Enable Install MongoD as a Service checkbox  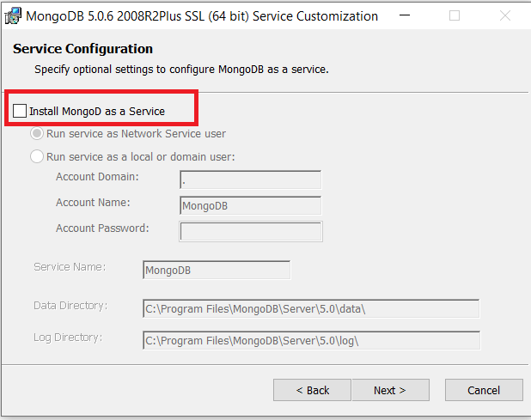click(x=20, y=111)
